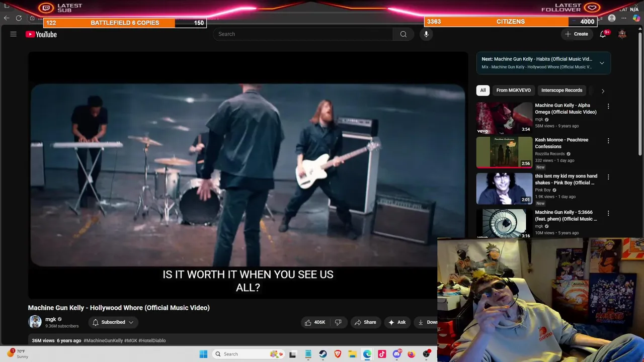Open options for Alpha Omega video

coord(608,106)
